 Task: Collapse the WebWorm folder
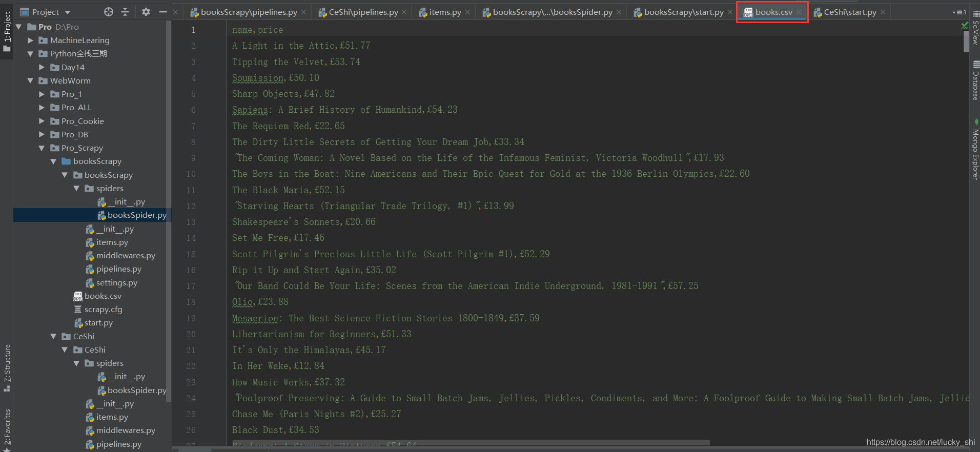pos(30,80)
